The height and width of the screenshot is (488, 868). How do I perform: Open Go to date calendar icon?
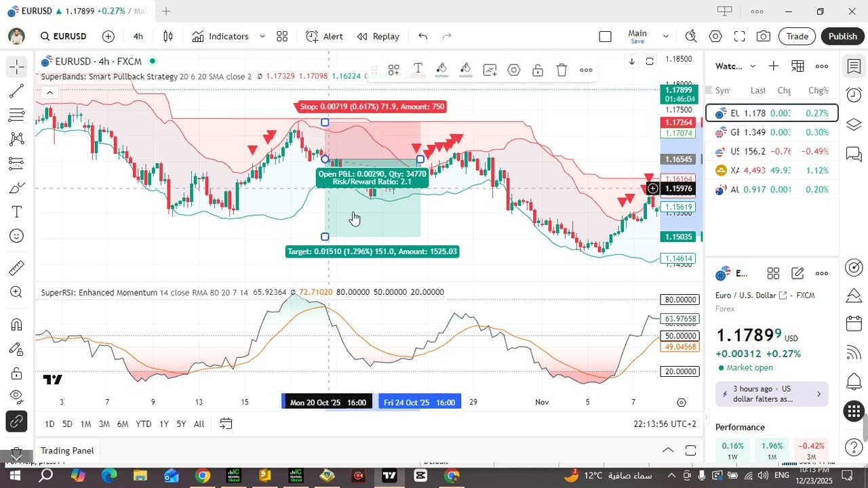coord(226,424)
